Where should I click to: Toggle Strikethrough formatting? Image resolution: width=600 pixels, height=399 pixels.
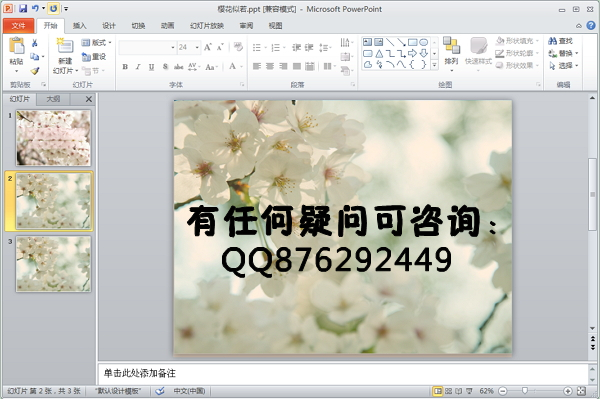point(178,67)
